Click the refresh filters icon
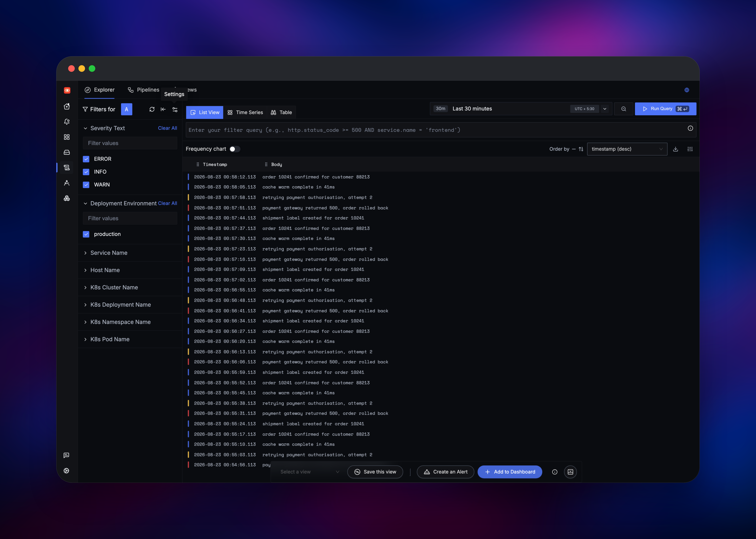The image size is (756, 539). pos(152,109)
